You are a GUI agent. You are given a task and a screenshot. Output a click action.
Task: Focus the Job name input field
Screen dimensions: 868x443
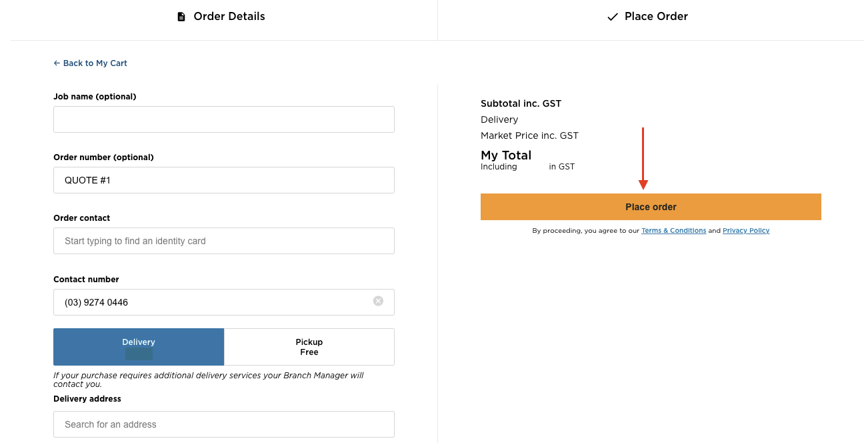pyautogui.click(x=223, y=119)
